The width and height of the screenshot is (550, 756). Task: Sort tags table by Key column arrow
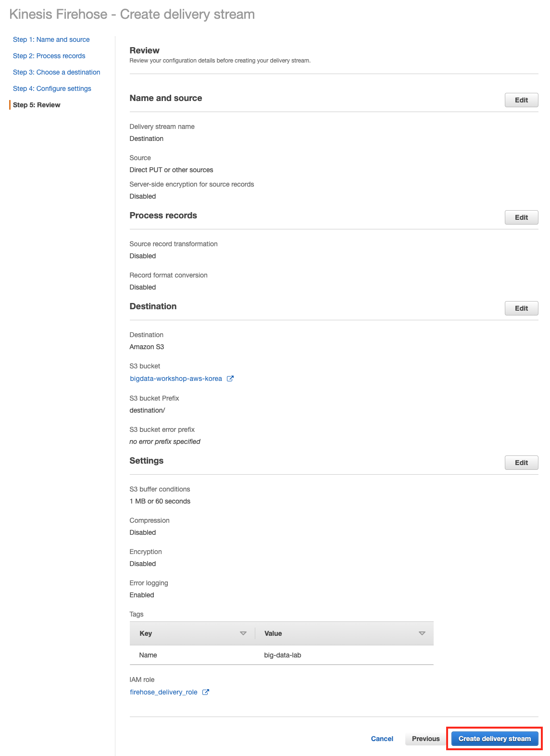click(243, 633)
